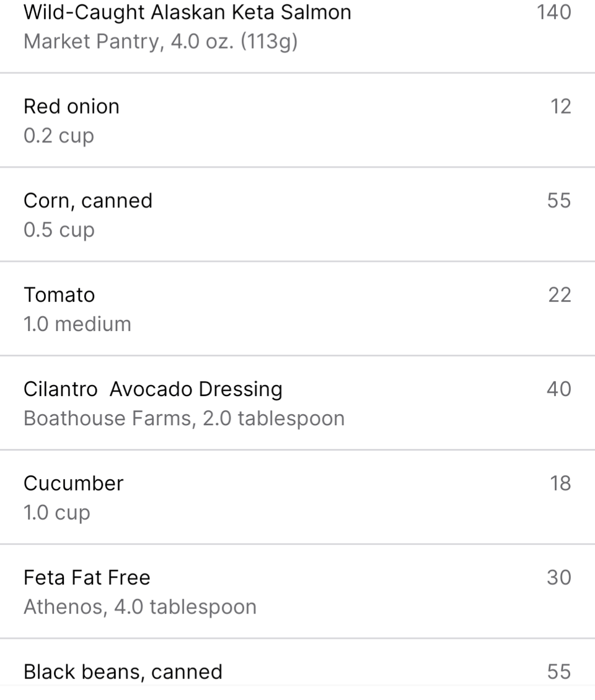The width and height of the screenshot is (595, 700).
Task: Click the 1.0 medium serving under Tomato
Action: [x=77, y=324]
